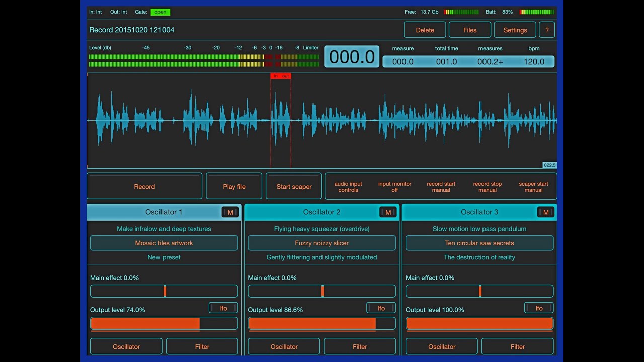Click inside the blue audio waveform display
This screenshot has width=644, height=362.
pos(322,121)
